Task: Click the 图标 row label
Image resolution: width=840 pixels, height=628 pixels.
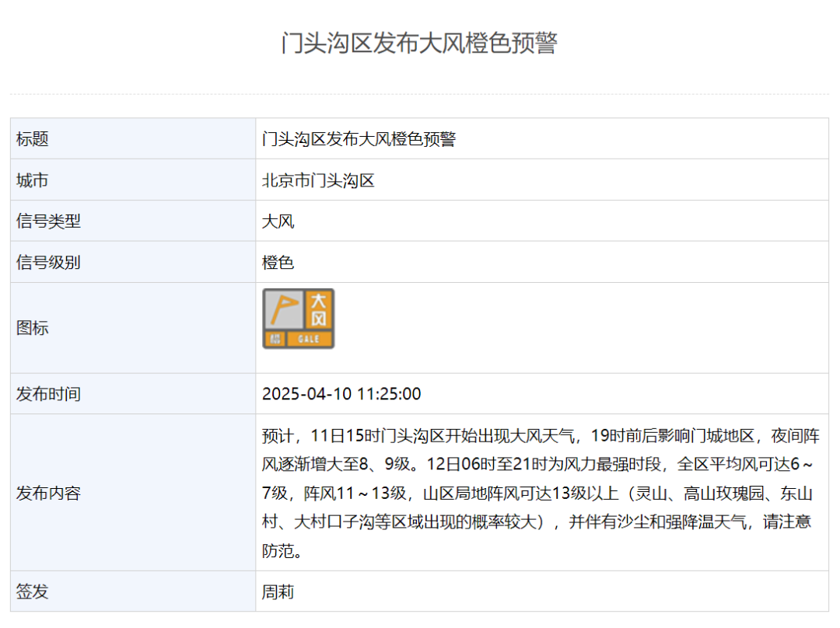Action: 33,328
